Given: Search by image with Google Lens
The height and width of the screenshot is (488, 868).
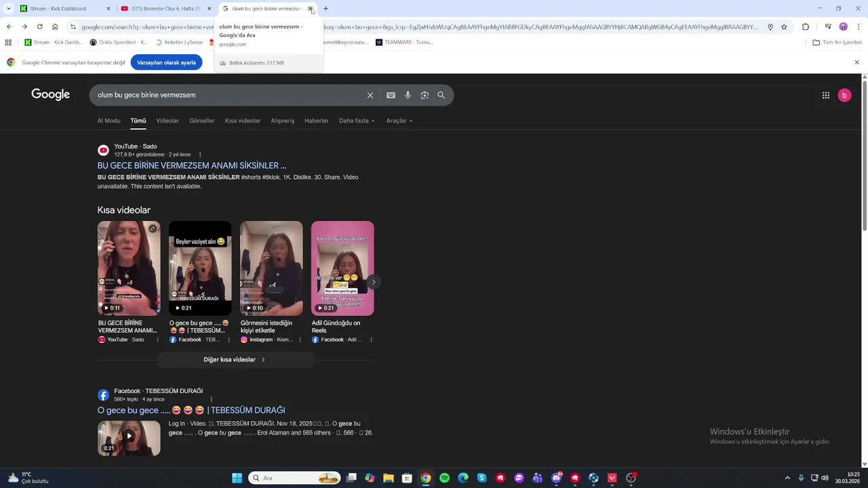Looking at the screenshot, I should point(425,96).
